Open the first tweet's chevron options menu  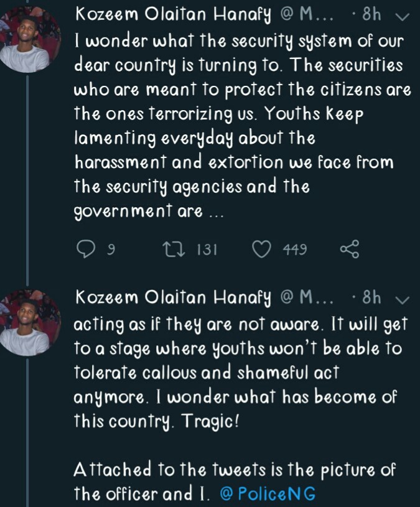[403, 17]
